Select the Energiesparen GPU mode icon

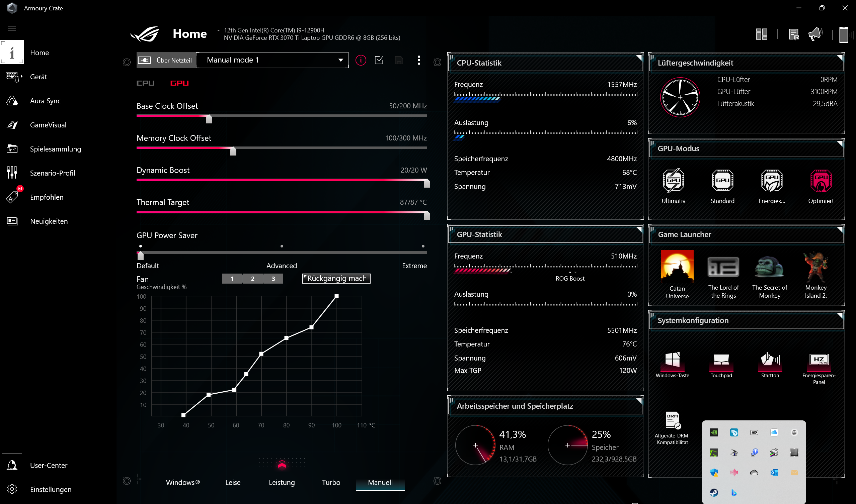[x=771, y=180]
